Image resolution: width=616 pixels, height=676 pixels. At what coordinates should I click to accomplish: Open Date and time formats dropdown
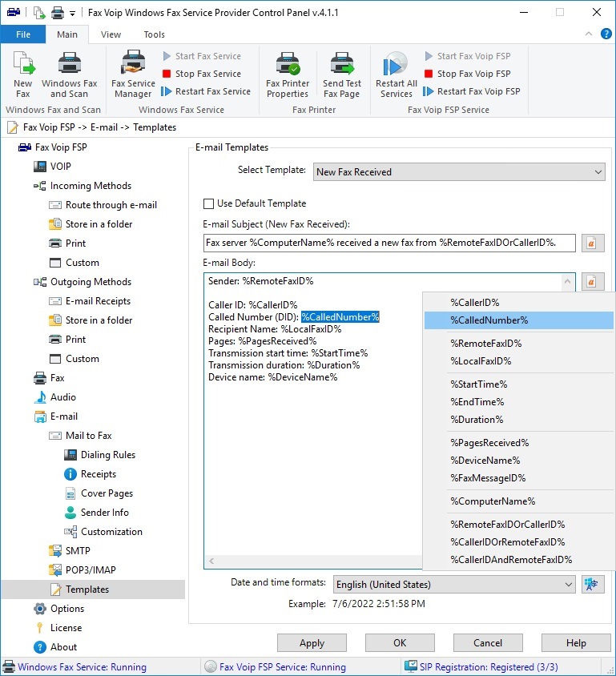click(454, 585)
